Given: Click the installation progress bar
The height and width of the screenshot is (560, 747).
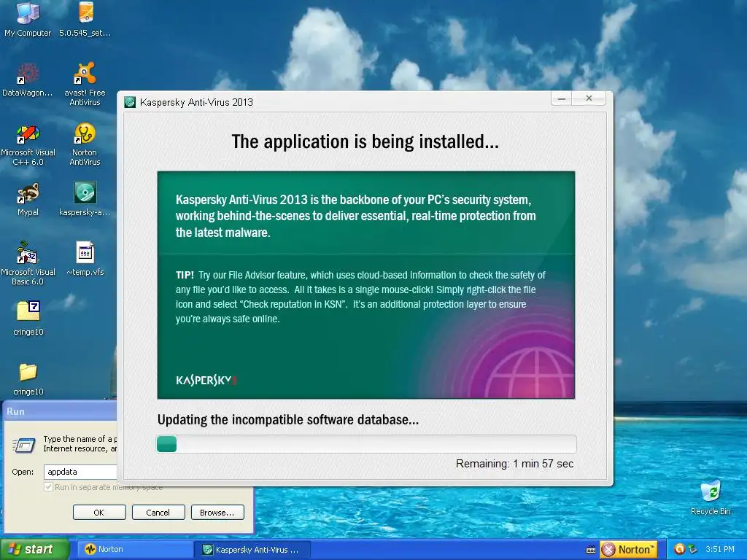Looking at the screenshot, I should coord(366,444).
